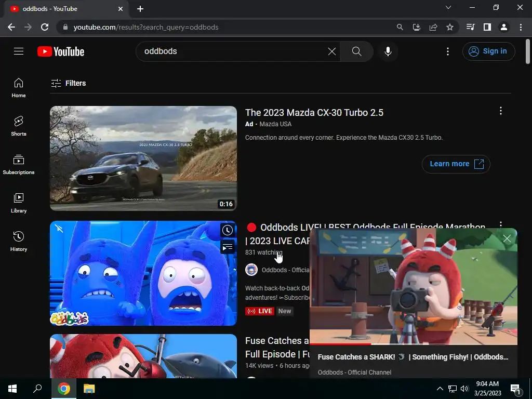Open the Oddbods LIVE video thumbnail
The image size is (532, 399).
click(x=143, y=273)
